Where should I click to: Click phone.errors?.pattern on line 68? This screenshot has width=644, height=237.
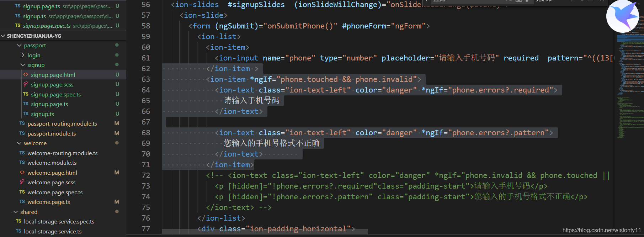498,133
